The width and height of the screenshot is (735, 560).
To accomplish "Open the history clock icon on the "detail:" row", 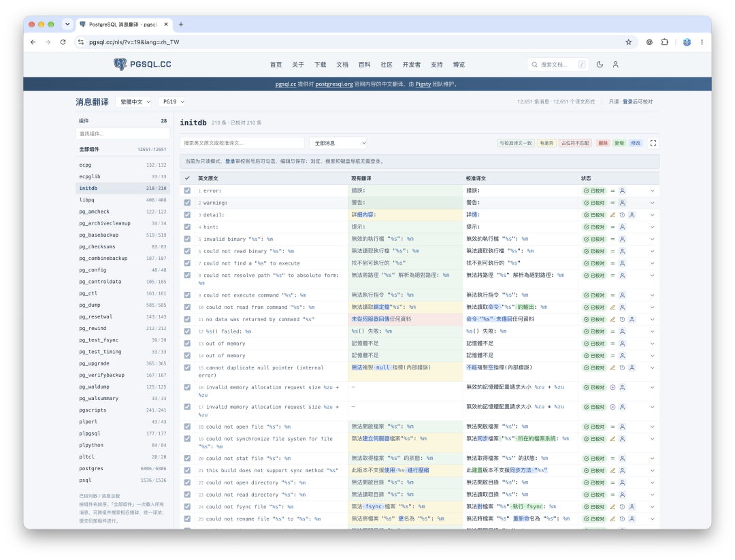I will (622, 215).
